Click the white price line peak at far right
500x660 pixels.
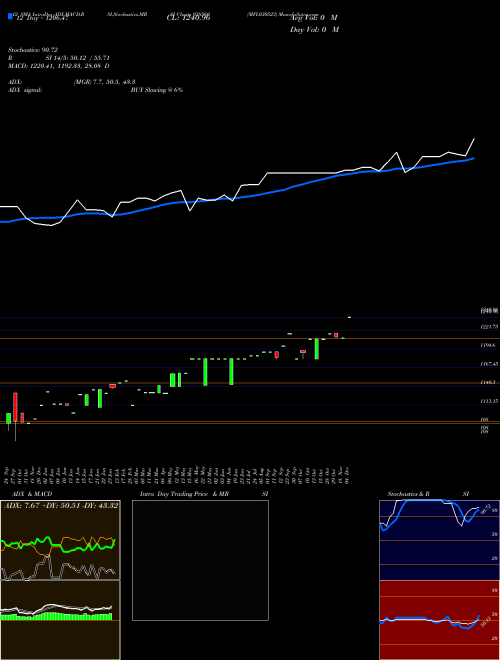[474, 139]
